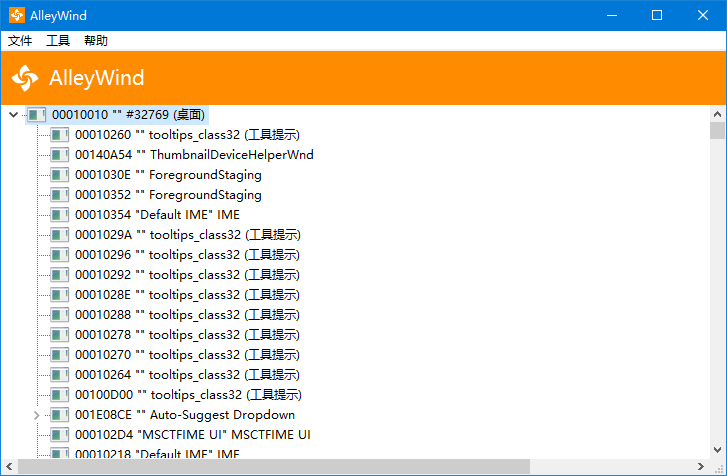This screenshot has height=476, width=727.
Task: Open the 工具 menu
Action: pos(58,41)
